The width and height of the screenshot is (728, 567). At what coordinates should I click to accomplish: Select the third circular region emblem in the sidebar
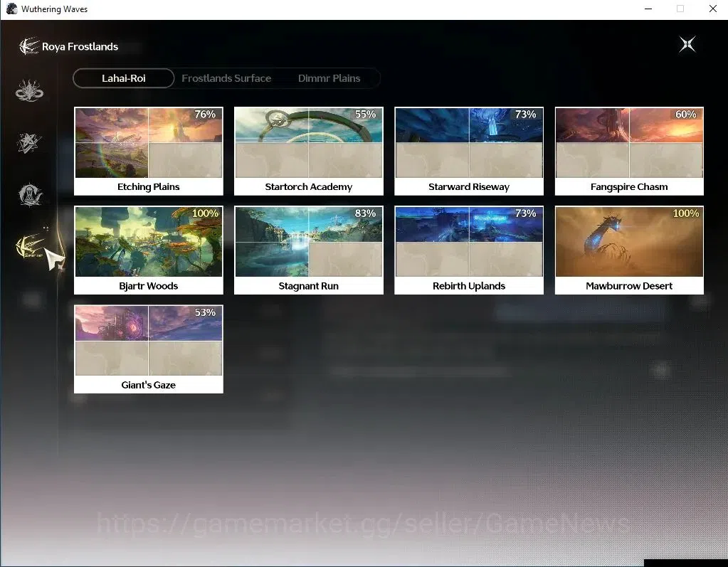tap(30, 194)
